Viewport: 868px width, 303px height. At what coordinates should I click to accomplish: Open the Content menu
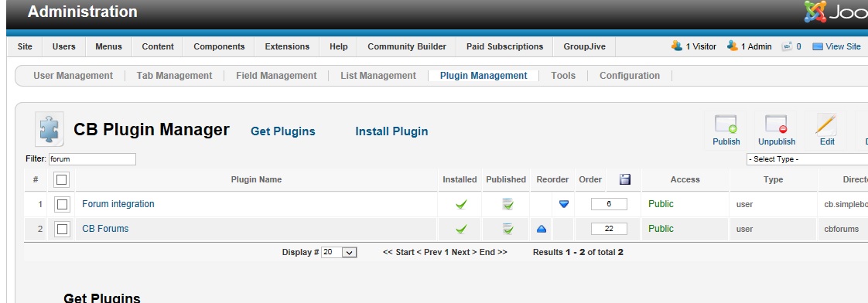pos(158,46)
